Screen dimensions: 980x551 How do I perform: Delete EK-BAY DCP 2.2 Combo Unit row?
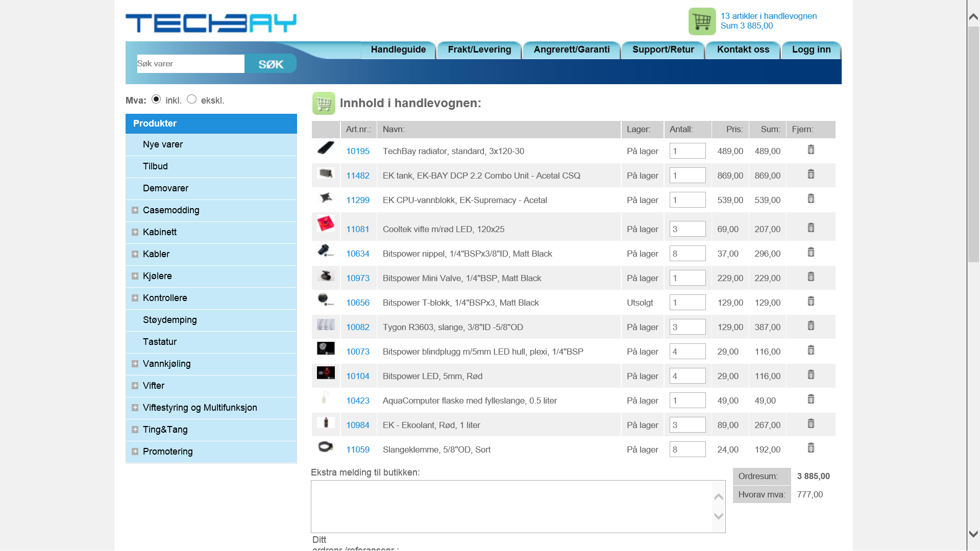click(811, 174)
